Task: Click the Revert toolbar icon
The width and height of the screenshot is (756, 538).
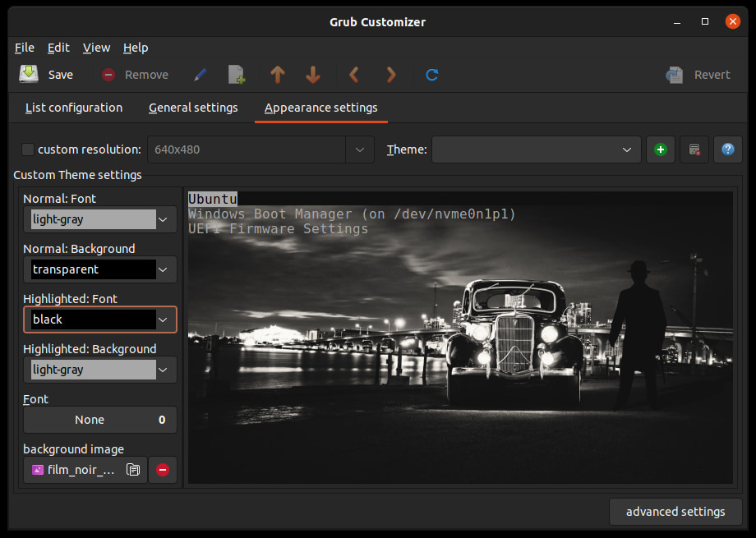Action: (x=674, y=75)
